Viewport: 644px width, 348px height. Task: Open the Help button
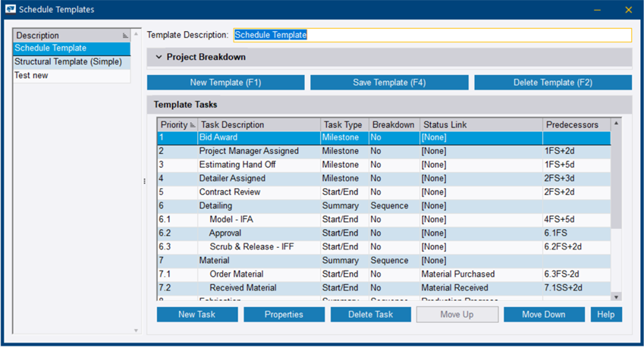(x=606, y=314)
